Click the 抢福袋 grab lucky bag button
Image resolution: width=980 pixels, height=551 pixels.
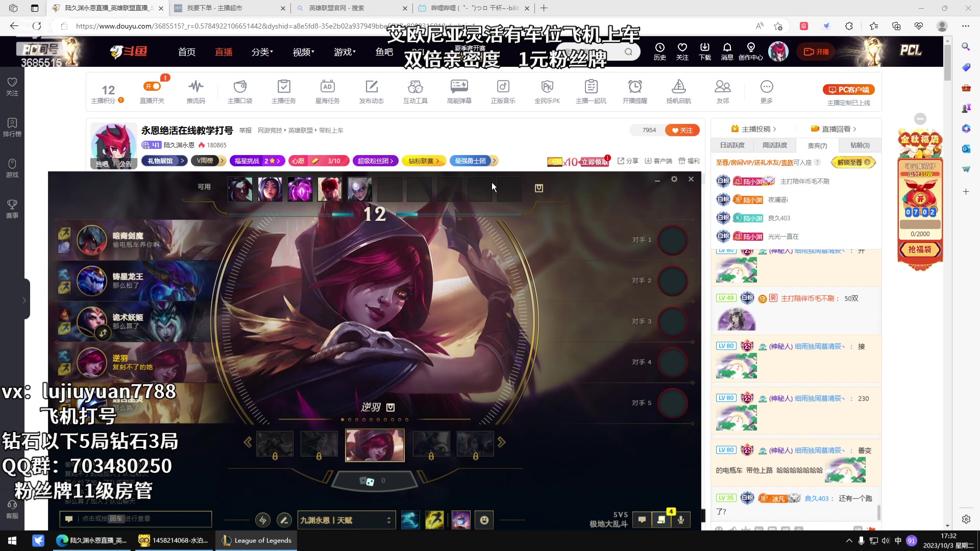(x=920, y=249)
